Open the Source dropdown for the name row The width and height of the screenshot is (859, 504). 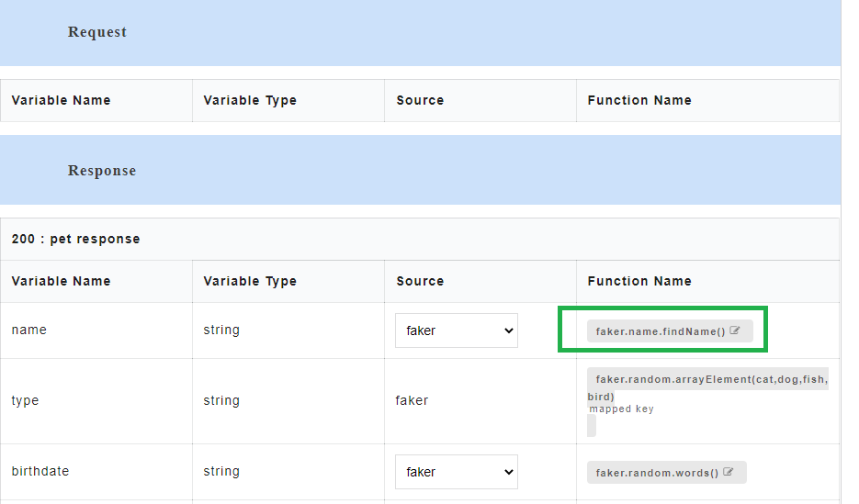(x=456, y=330)
